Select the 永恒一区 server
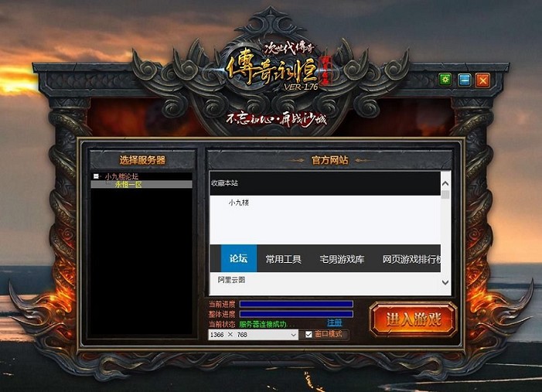 [x=128, y=185]
